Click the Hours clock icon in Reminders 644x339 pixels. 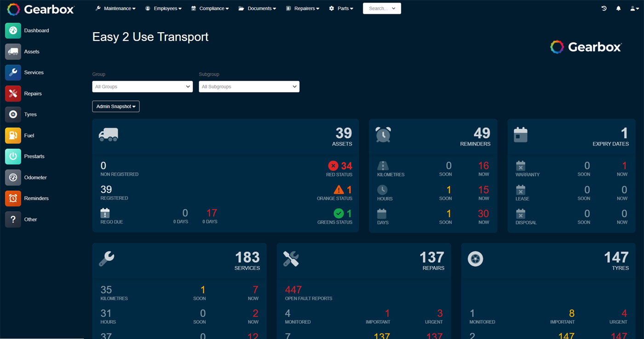tap(382, 190)
